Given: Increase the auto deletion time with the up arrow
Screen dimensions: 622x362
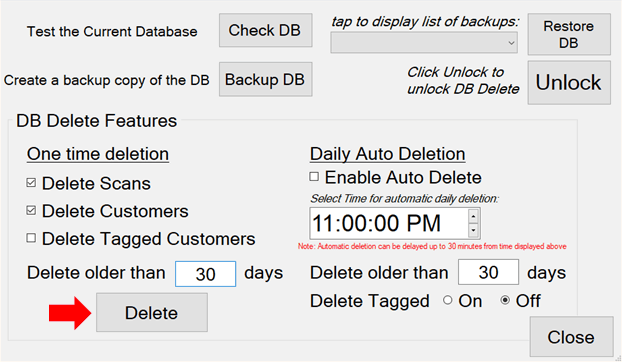Looking at the screenshot, I should point(473,216).
